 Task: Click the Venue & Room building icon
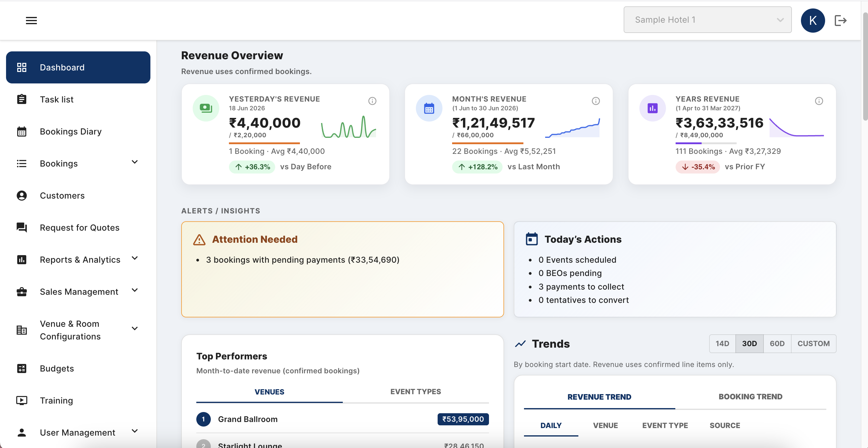pyautogui.click(x=21, y=330)
